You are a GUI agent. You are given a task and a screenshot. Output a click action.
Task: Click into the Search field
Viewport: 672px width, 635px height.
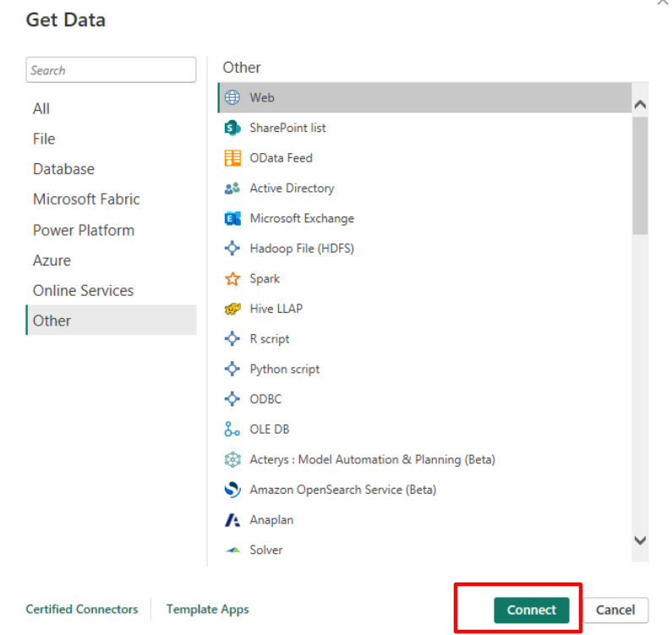click(x=111, y=70)
